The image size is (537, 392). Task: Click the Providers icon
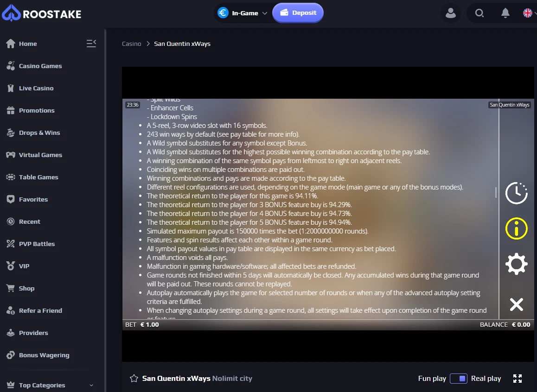pyautogui.click(x=11, y=333)
